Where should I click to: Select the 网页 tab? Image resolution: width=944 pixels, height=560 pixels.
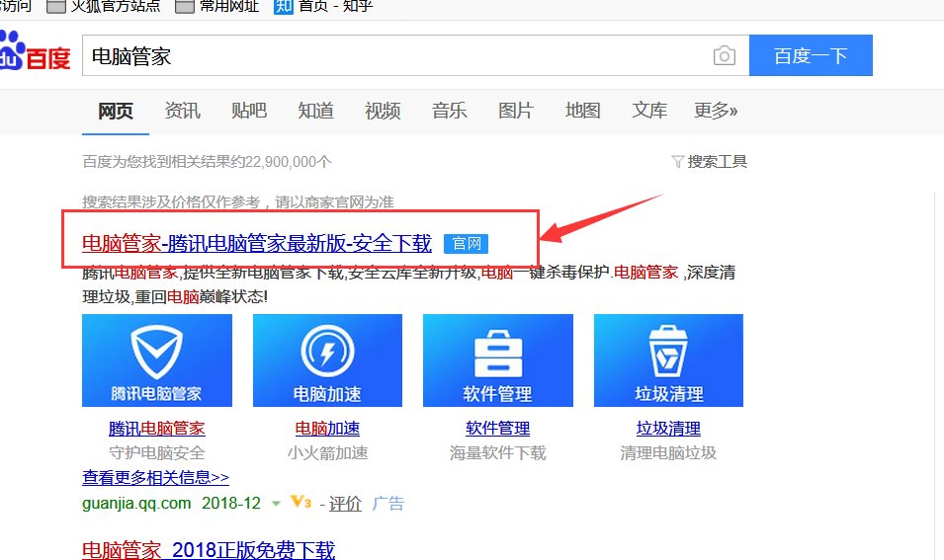[116, 111]
